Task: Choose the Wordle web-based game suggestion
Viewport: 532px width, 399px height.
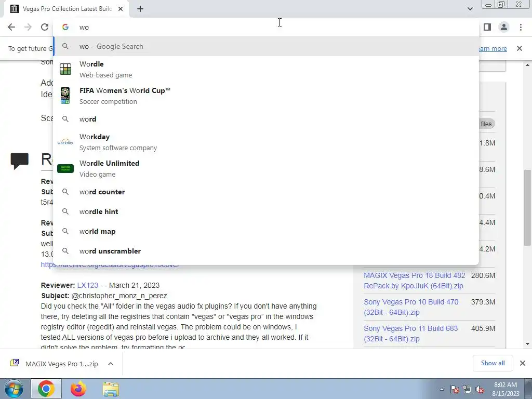Action: pos(266,69)
